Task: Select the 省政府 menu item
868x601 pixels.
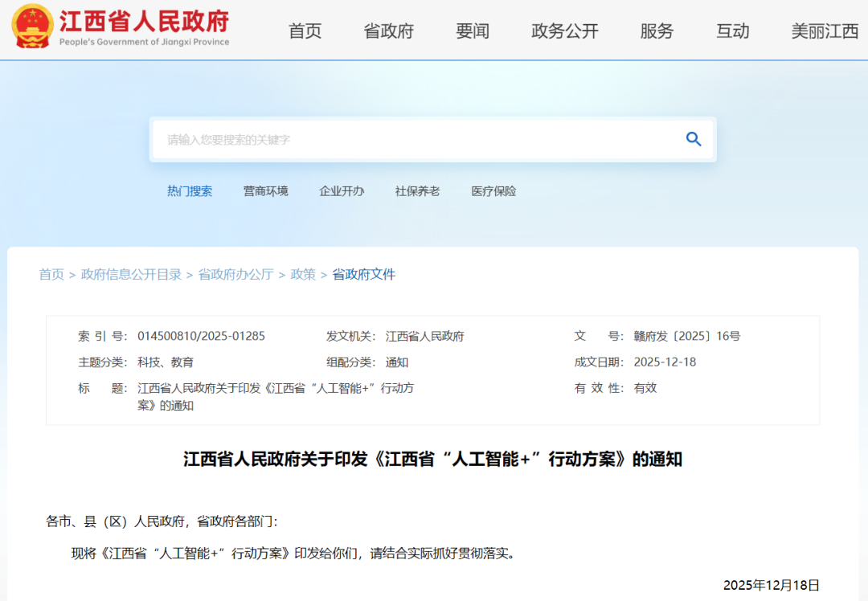Action: point(388,31)
